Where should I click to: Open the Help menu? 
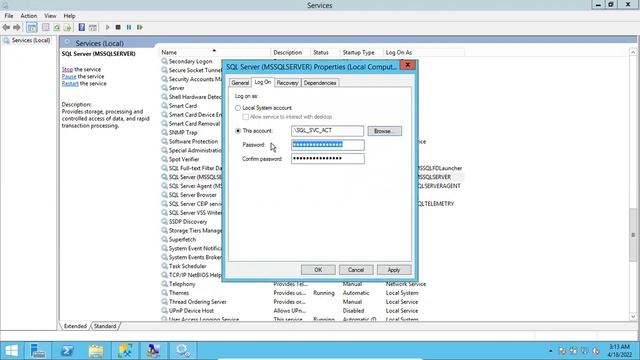tap(69, 16)
